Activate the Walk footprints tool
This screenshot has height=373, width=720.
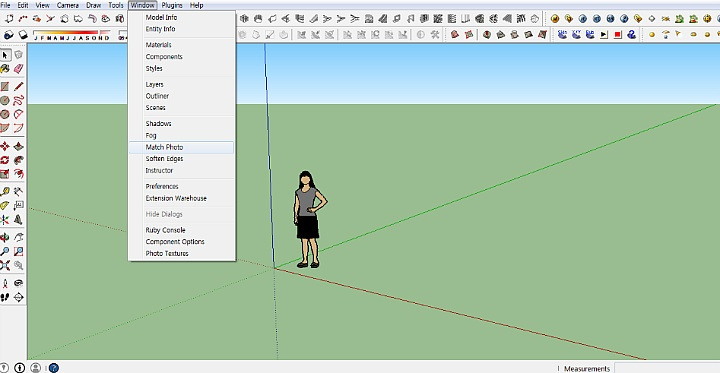click(x=5, y=297)
